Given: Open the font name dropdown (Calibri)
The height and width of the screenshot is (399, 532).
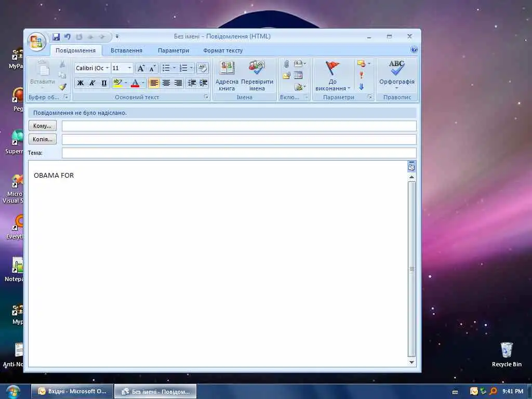Looking at the screenshot, I should (x=107, y=68).
